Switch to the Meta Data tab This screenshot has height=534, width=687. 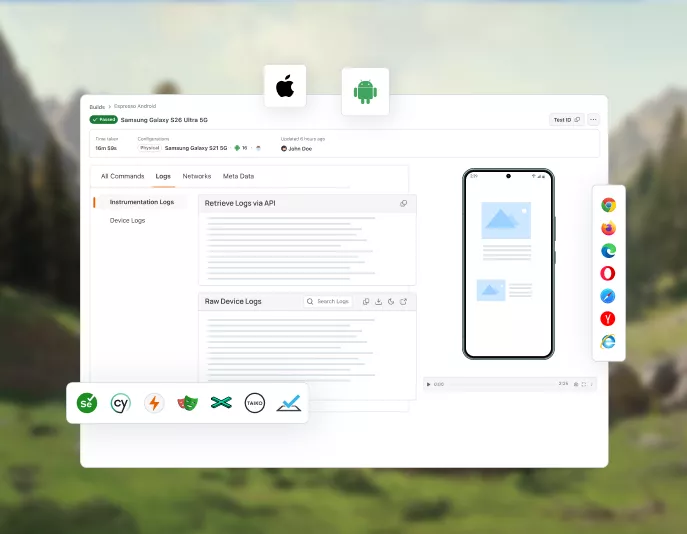click(238, 176)
